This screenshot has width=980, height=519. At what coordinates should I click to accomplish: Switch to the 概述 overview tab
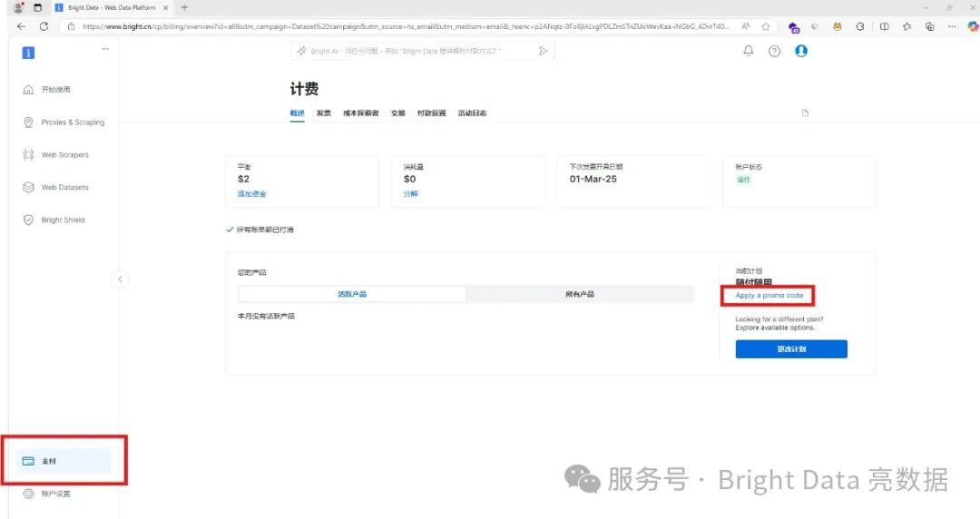297,113
